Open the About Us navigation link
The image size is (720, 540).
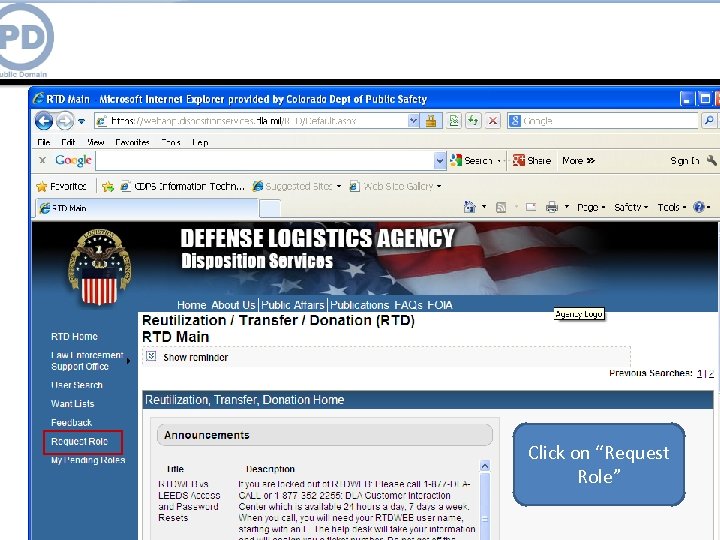pyautogui.click(x=233, y=305)
